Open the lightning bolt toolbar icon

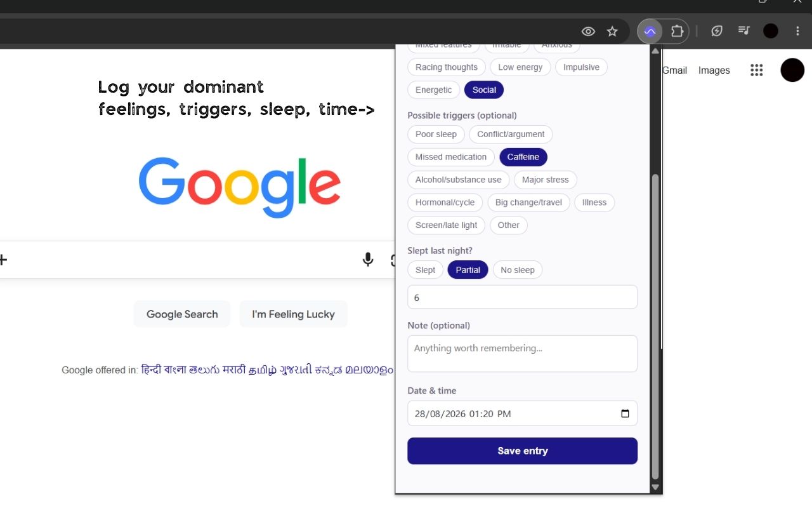point(717,31)
